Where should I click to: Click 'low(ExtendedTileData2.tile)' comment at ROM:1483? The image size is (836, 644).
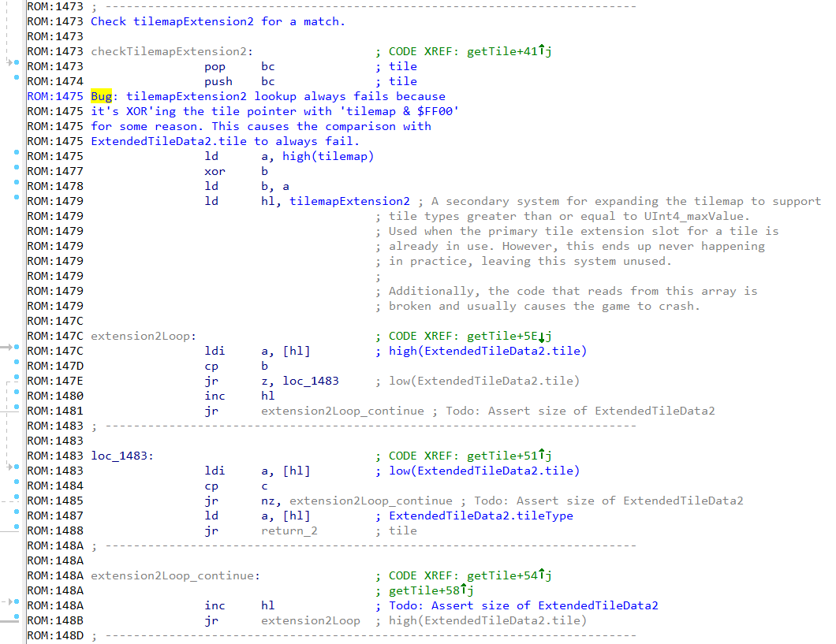point(484,471)
